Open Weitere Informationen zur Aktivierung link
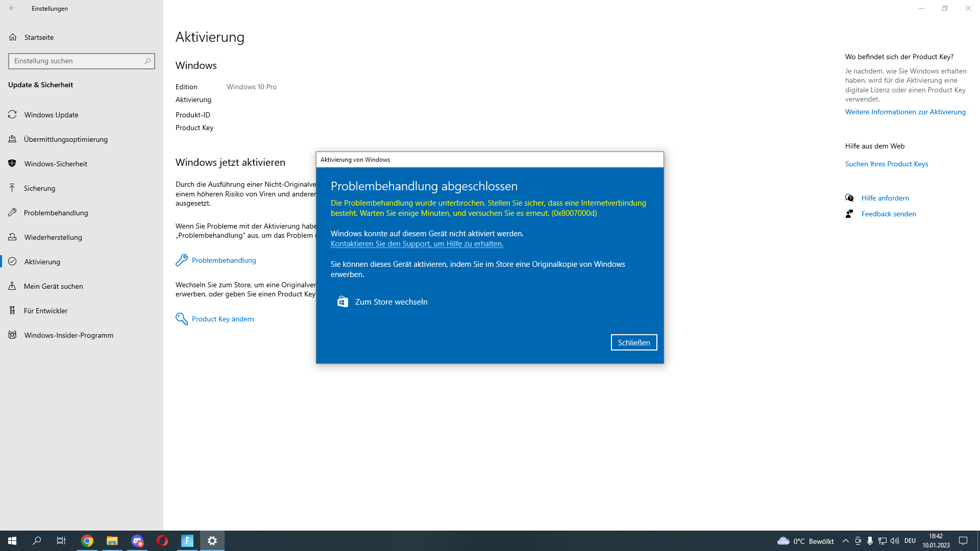 [905, 112]
